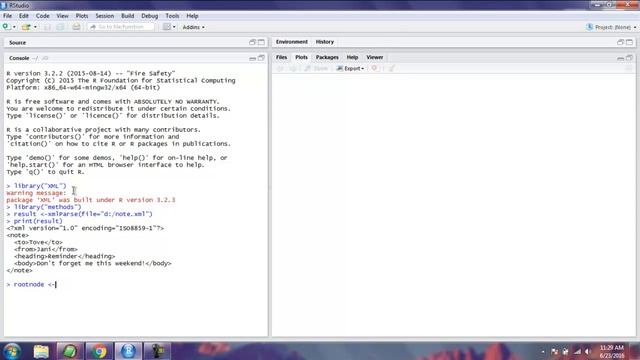Click the volume speaker tray icon

coord(588,351)
